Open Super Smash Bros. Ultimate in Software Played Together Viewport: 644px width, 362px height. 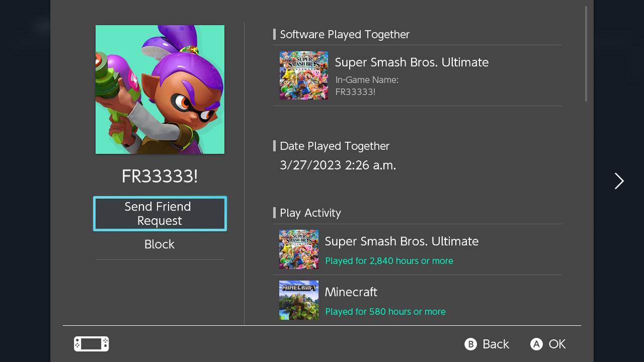[x=418, y=75]
